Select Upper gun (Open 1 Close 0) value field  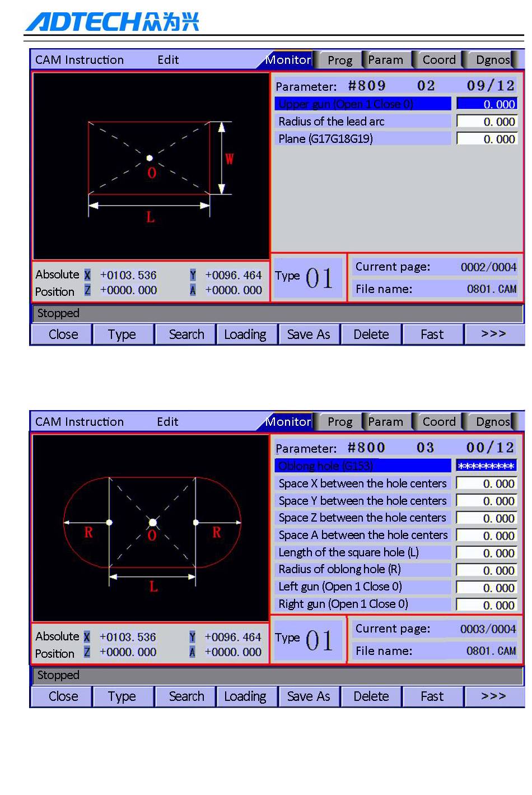point(487,104)
